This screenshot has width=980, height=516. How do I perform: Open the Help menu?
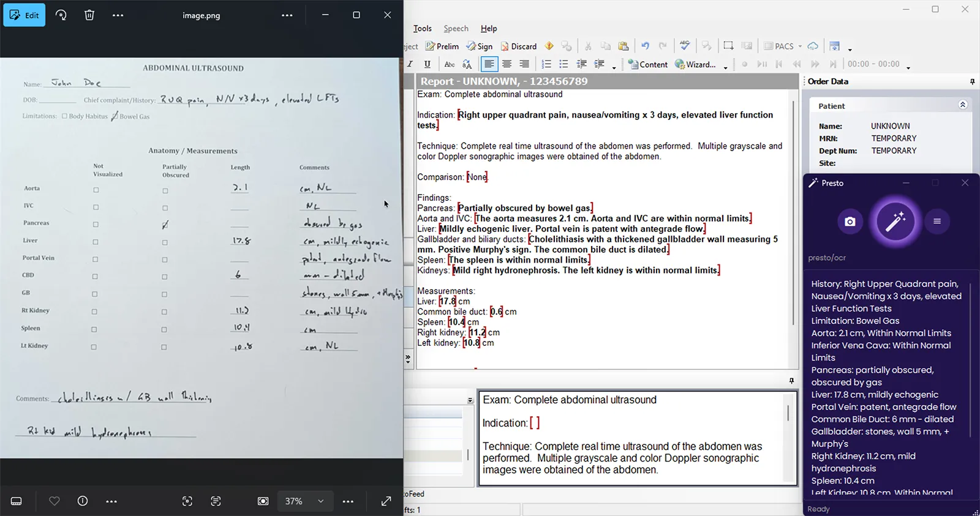(x=489, y=28)
